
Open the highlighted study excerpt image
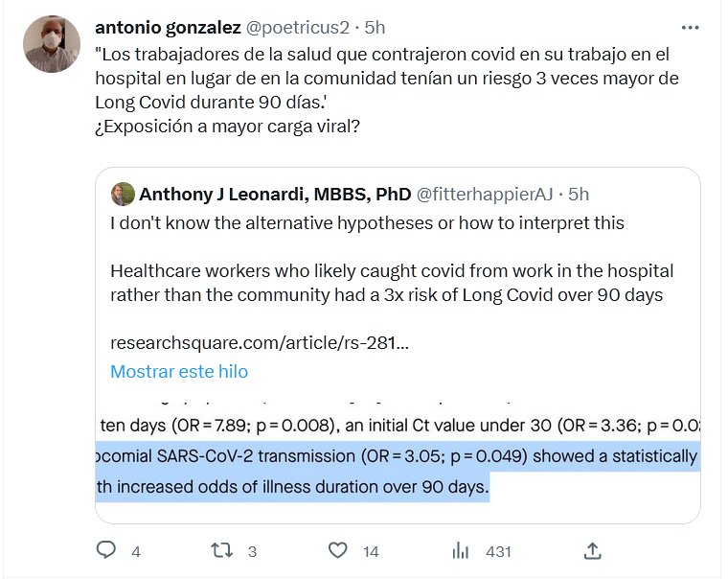(398, 456)
